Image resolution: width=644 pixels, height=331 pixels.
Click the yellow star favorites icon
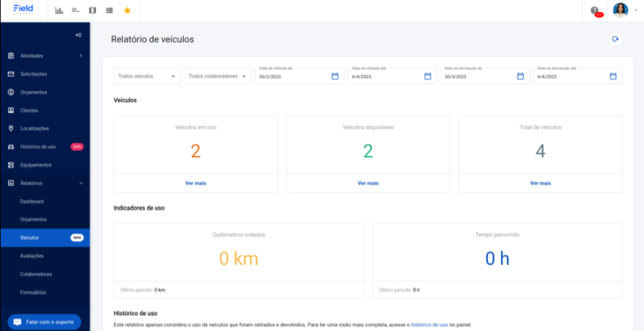click(x=127, y=10)
